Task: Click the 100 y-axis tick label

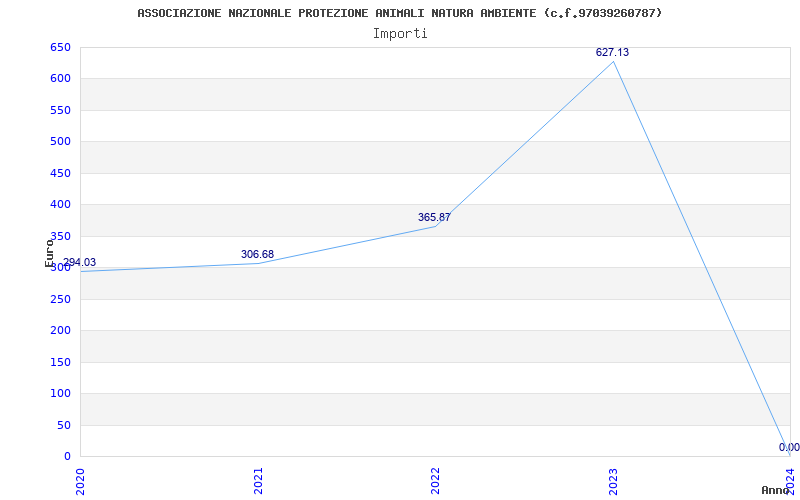Action: (60, 393)
